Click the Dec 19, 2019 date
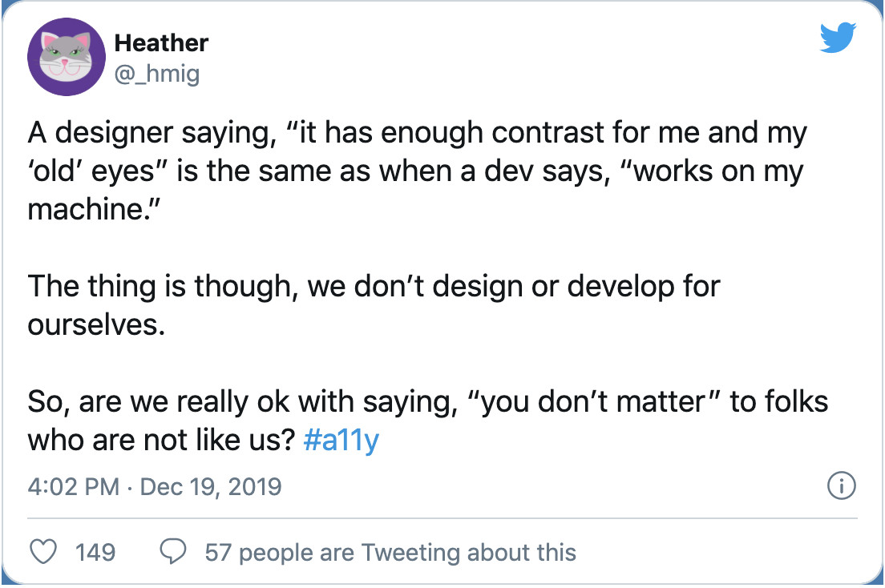Viewport: 885px width, 588px height. 211,486
